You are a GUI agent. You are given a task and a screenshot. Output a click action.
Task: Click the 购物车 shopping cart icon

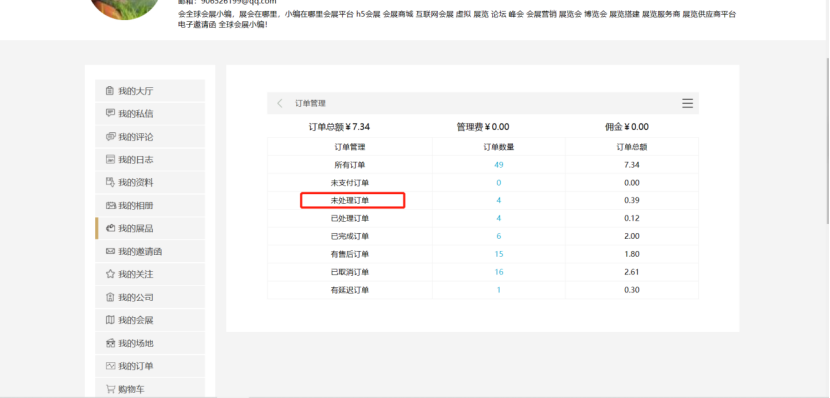pos(110,389)
